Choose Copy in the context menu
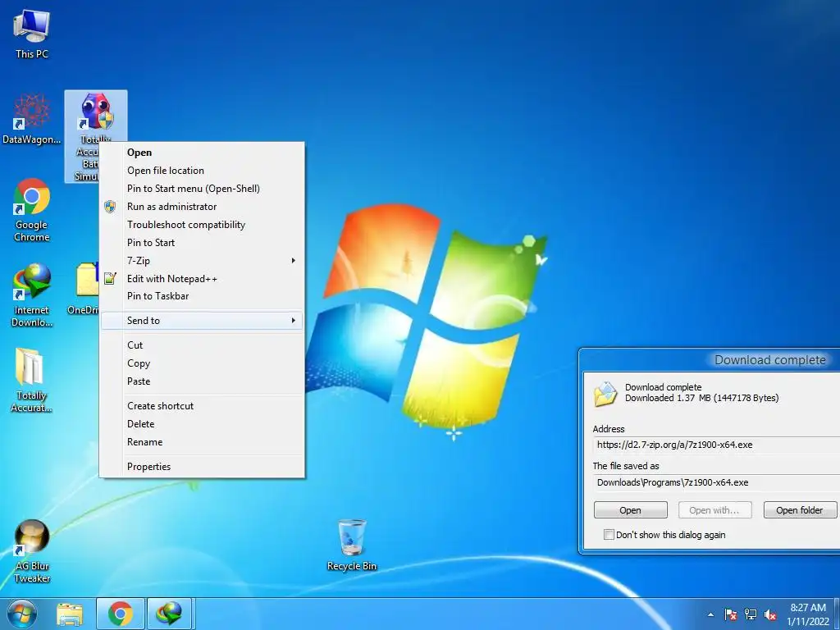Viewport: 840px width, 630px height. pos(202,363)
